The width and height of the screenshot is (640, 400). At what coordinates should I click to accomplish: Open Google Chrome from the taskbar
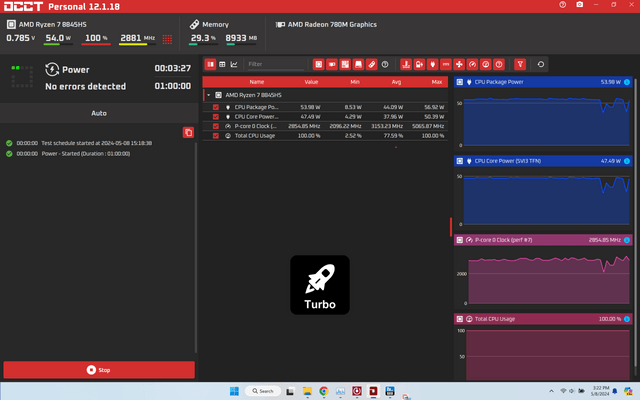coord(324,391)
